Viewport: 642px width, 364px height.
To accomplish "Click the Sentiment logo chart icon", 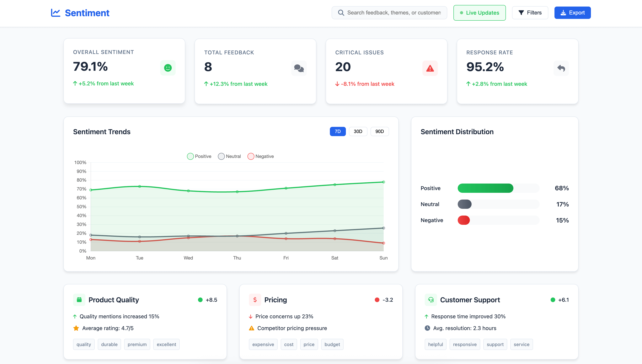I will pos(56,13).
